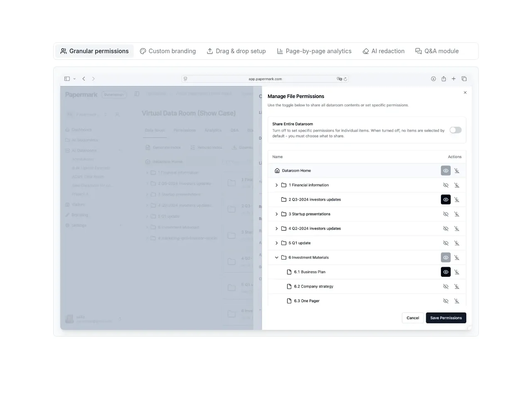Click download permission icon for 6.2 Company strategy

457,287
